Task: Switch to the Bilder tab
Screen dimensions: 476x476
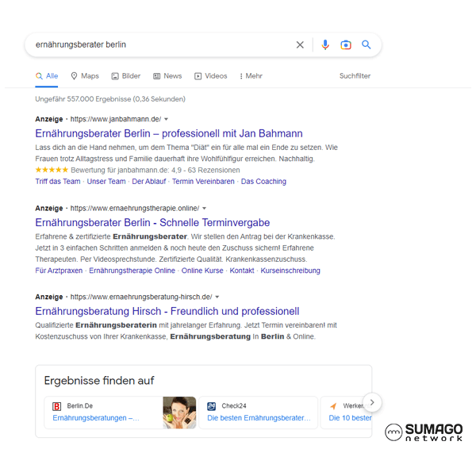Action: pyautogui.click(x=126, y=76)
